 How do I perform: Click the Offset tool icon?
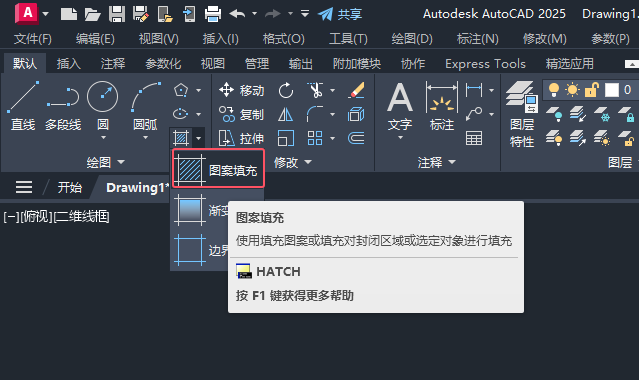pyautogui.click(x=356, y=139)
